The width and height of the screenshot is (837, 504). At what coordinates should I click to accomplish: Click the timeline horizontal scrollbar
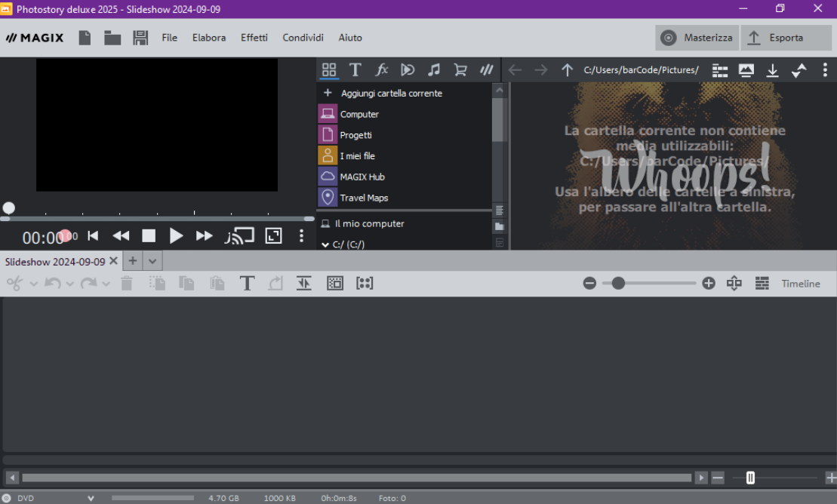pos(356,478)
